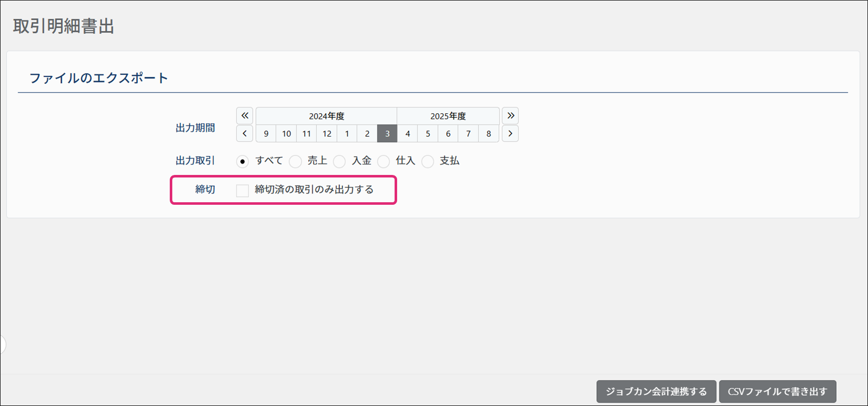Select the 売上 radio option

[x=296, y=161]
